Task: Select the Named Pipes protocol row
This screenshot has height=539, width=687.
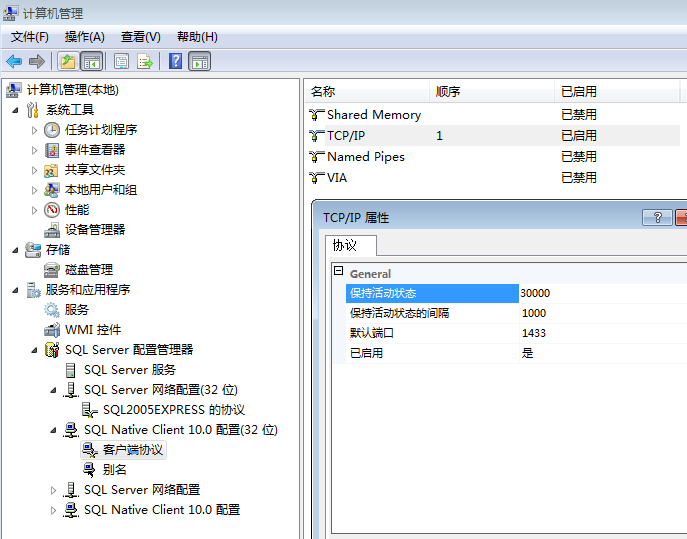Action: tap(494, 157)
